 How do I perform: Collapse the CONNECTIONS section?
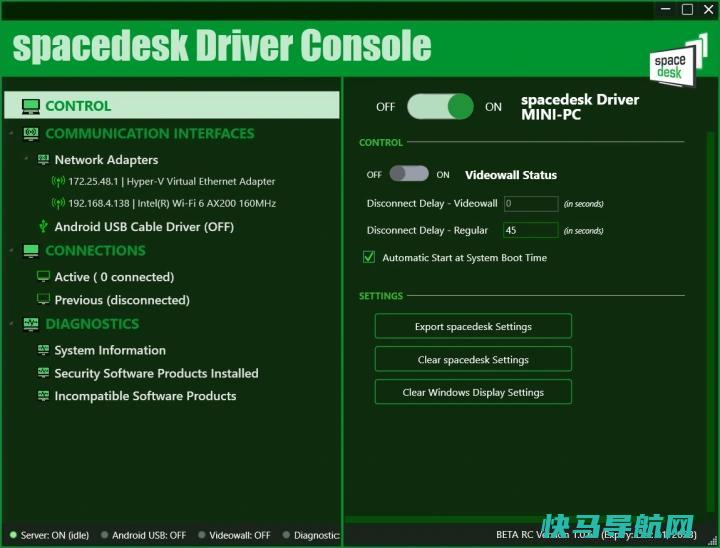[x=11, y=251]
